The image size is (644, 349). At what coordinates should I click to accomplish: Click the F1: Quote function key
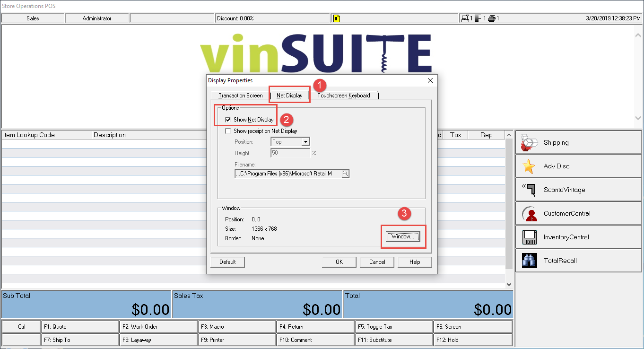(x=80, y=327)
